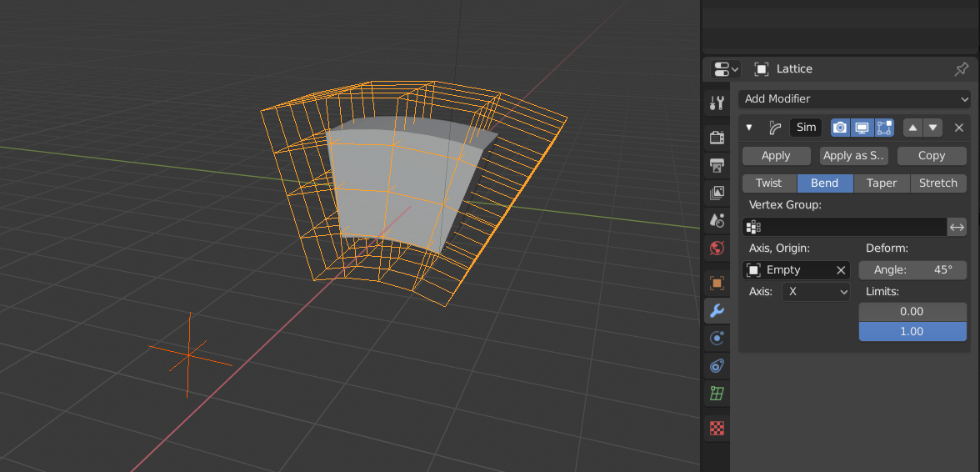Toggle modifier visibility in renders
980x472 pixels.
(x=841, y=128)
